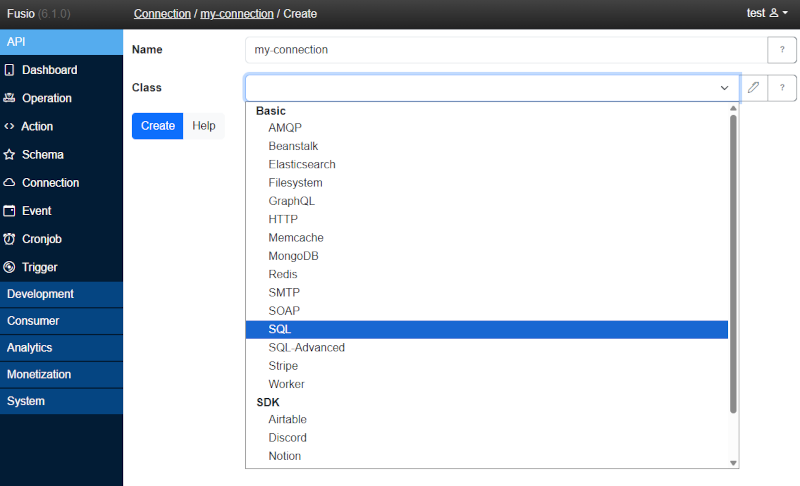The width and height of the screenshot is (800, 486).
Task: Click the Help button
Action: (204, 126)
